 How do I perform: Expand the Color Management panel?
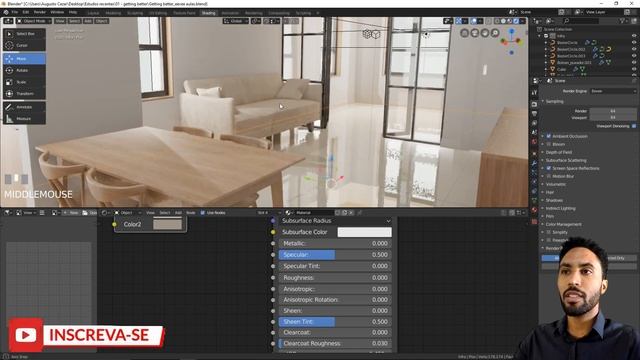pos(563,224)
